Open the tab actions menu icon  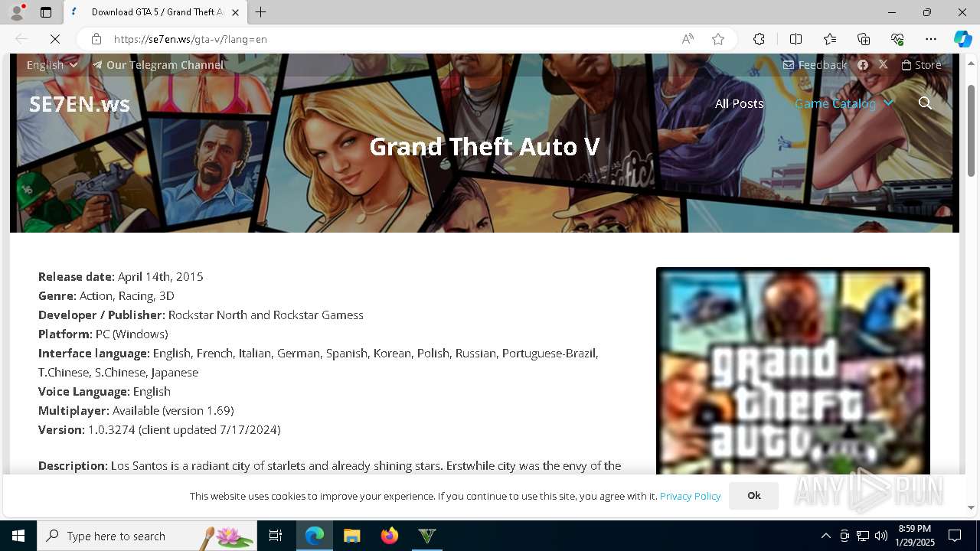click(46, 12)
